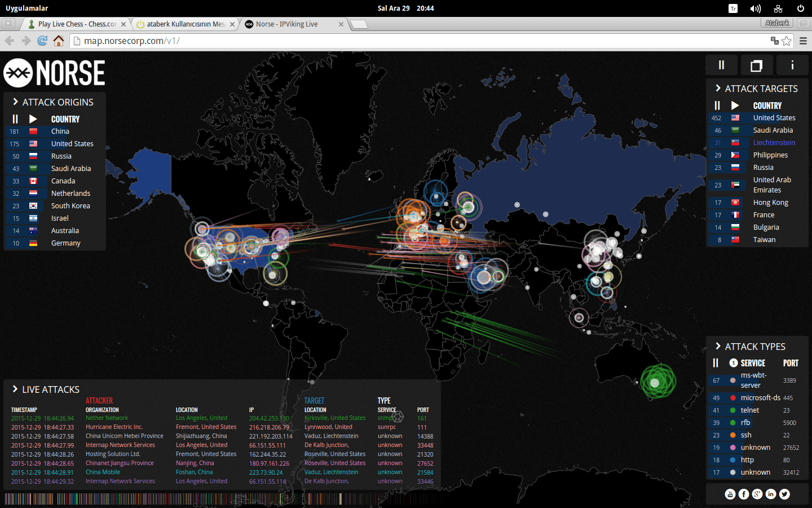Viewport: 812px width, 508px height.
Task: Close the Play Live Chess tab
Action: [123, 24]
